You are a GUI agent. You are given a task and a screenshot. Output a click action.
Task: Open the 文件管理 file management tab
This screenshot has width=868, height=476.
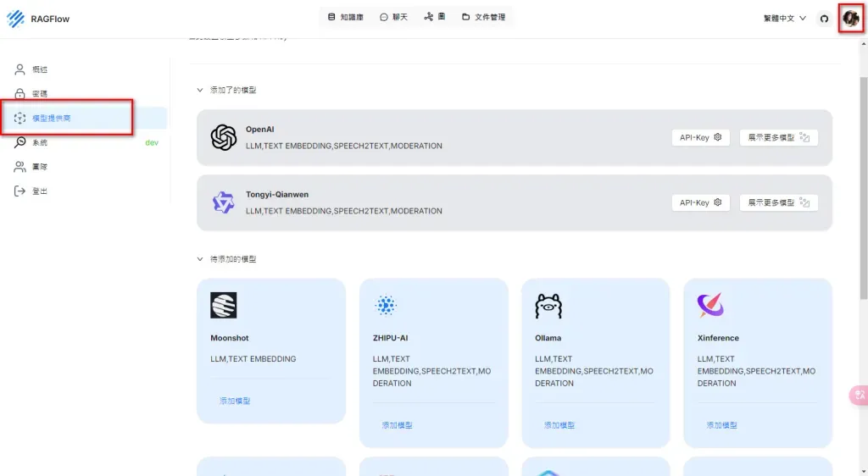(483, 17)
